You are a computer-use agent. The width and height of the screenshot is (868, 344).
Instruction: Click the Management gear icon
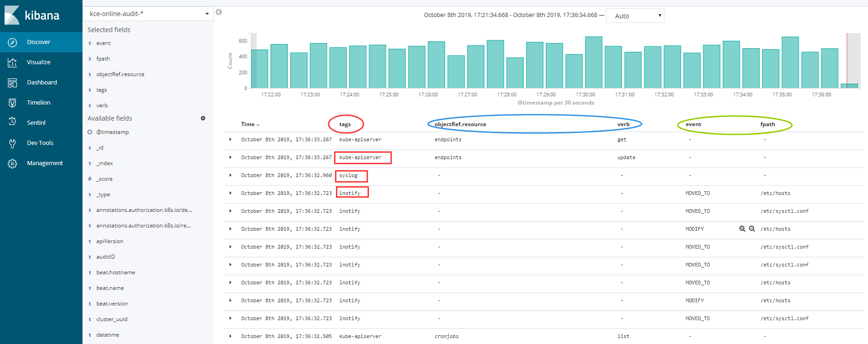pyautogui.click(x=12, y=163)
